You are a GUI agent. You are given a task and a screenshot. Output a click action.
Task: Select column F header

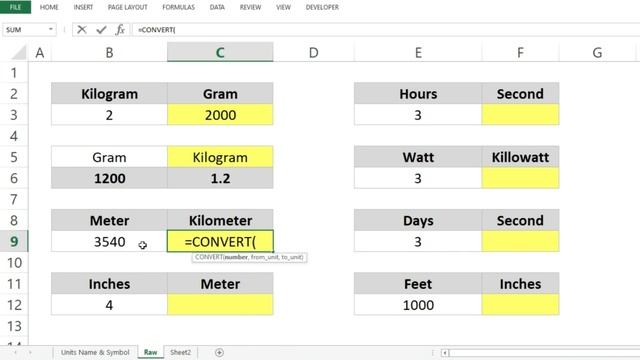point(520,53)
